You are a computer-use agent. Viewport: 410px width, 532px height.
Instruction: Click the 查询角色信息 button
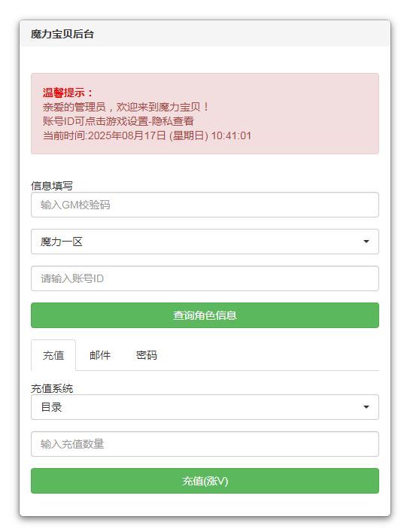click(x=205, y=315)
